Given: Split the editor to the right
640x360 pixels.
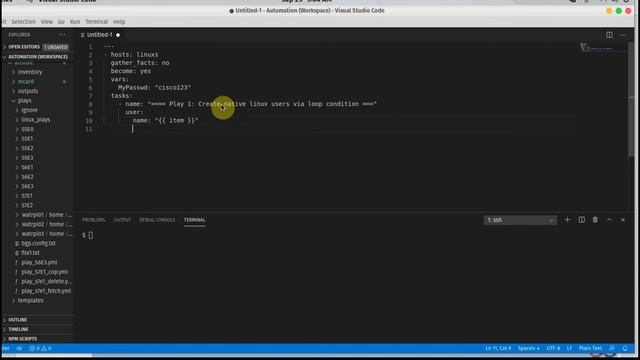Looking at the screenshot, I should [x=609, y=35].
